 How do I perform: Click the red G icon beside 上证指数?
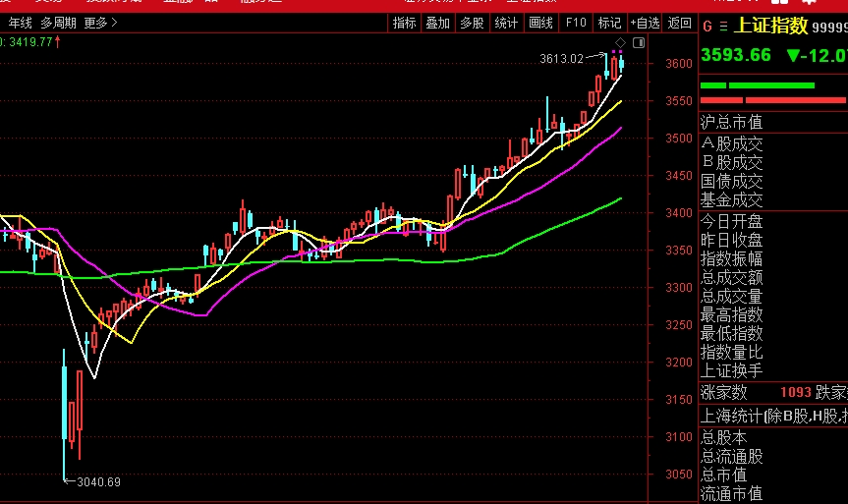point(707,27)
